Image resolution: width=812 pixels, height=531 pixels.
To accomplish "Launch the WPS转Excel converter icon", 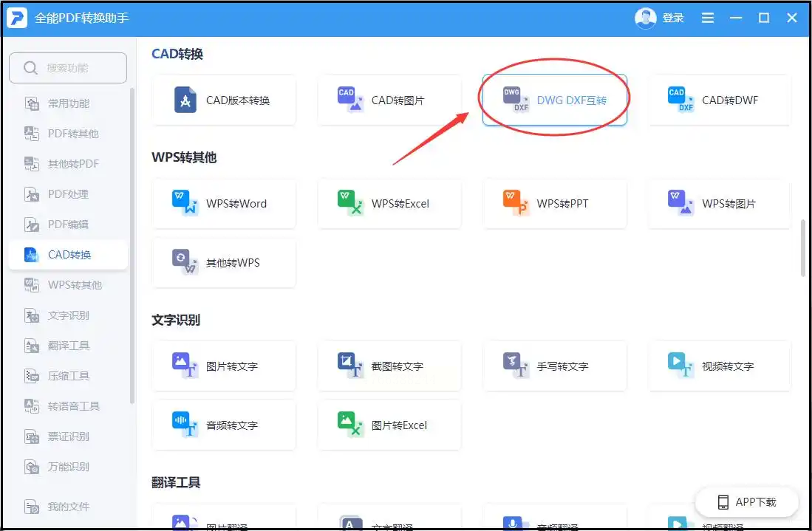I will coord(350,203).
